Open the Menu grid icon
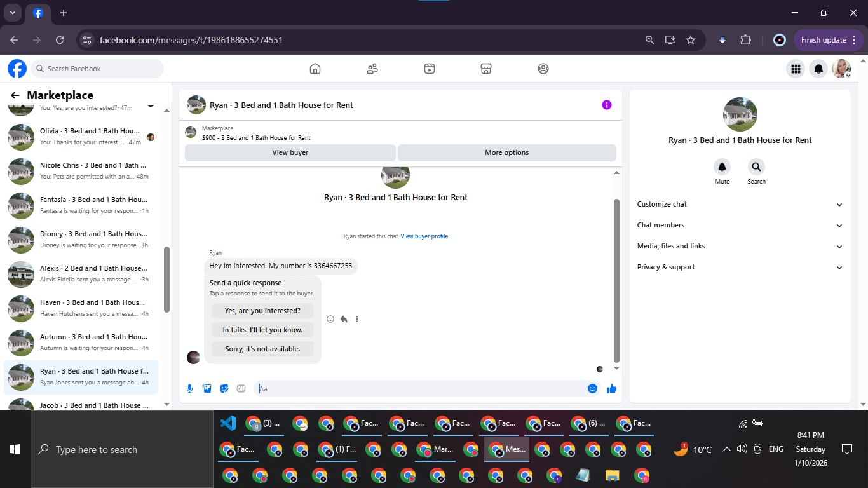868x488 pixels. 795,69
